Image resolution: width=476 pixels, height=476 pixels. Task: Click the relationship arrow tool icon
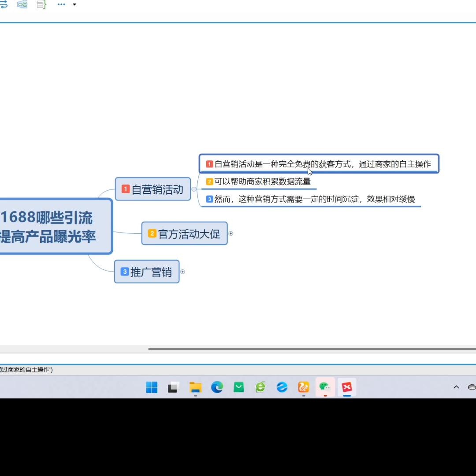4,4
